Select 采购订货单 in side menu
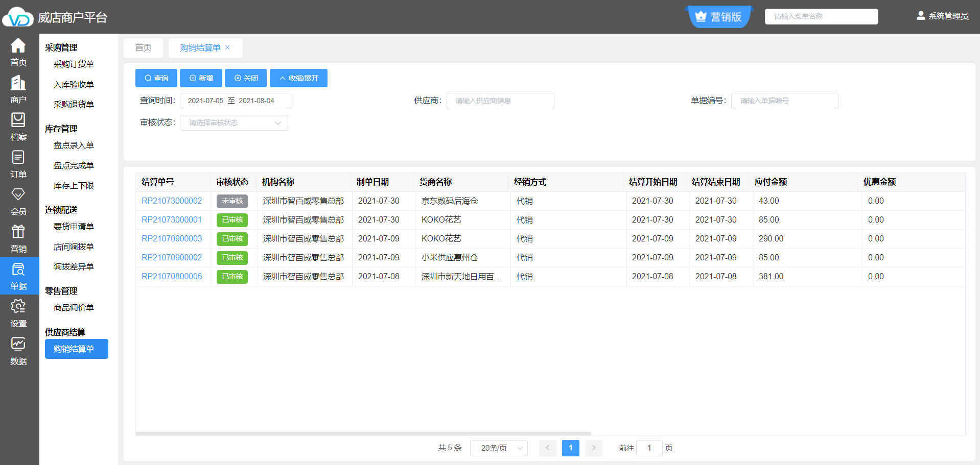The height and width of the screenshot is (465, 980). [74, 64]
